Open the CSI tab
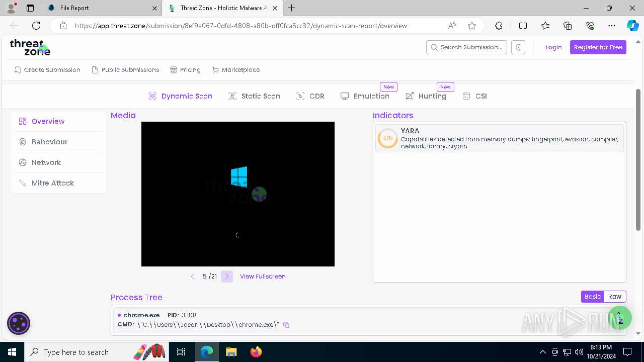Viewport: 644px width, 362px height. pyautogui.click(x=474, y=96)
